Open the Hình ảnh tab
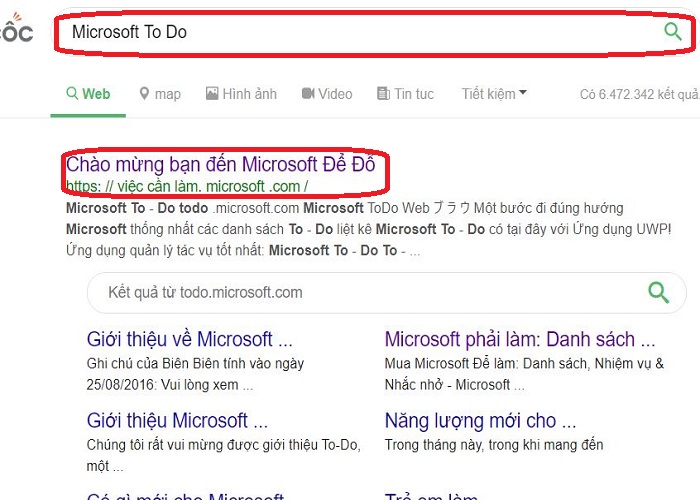 [241, 94]
